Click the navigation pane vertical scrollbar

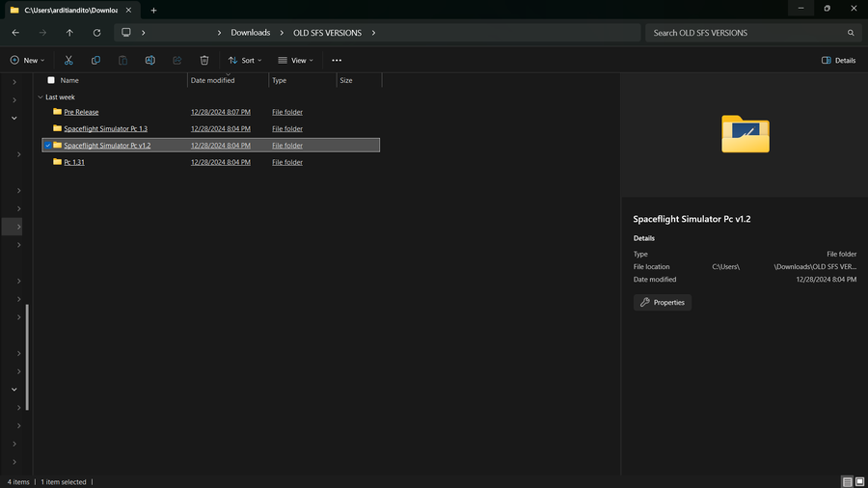(27, 357)
